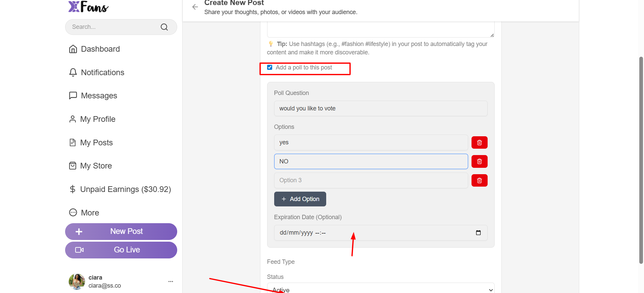
Task: Open account options via three dots beside ciara
Action: 170,282
